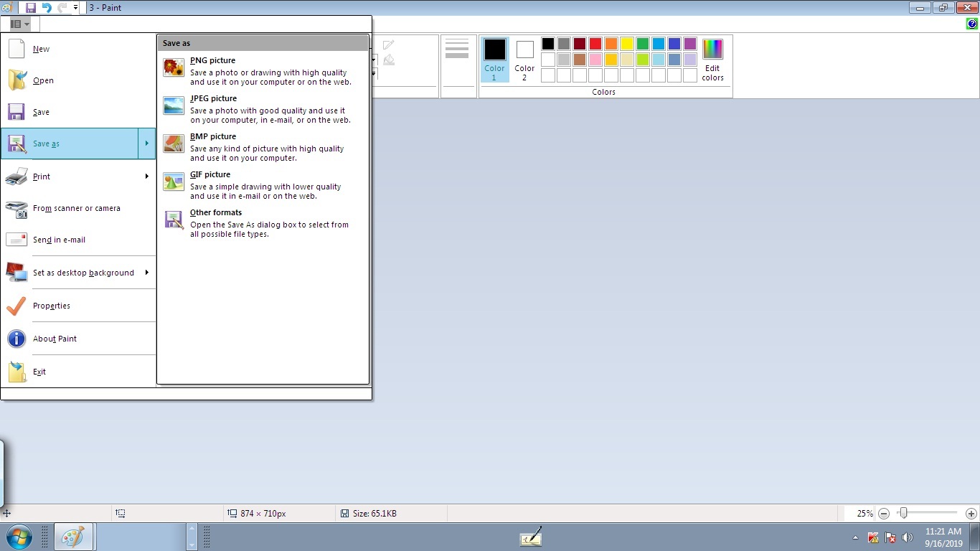Click the Save as menu entry
The image size is (980, 551).
click(70, 143)
